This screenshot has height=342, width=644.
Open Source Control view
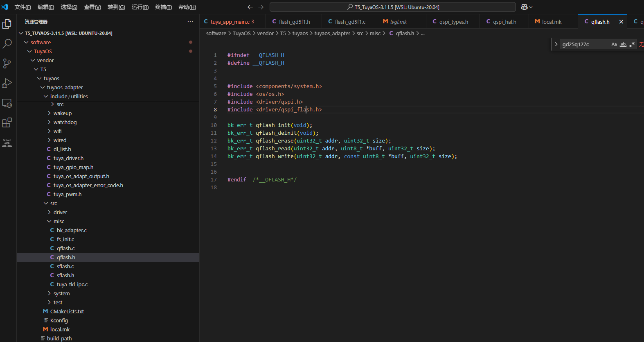pyautogui.click(x=7, y=63)
